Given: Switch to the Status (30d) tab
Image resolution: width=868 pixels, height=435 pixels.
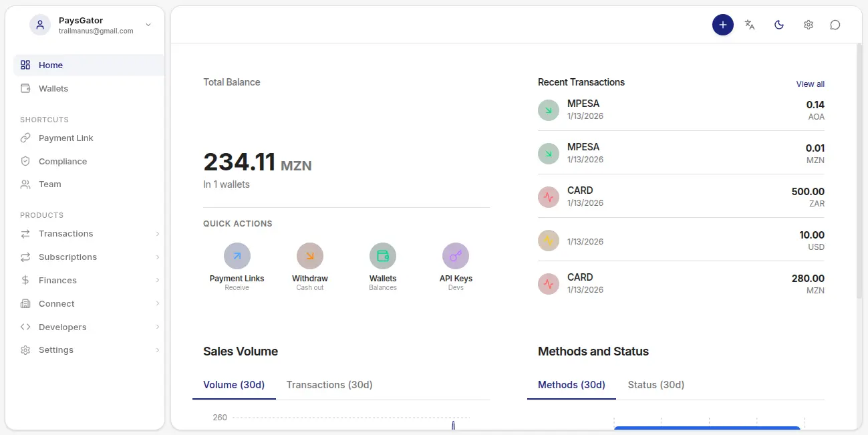Looking at the screenshot, I should 656,385.
